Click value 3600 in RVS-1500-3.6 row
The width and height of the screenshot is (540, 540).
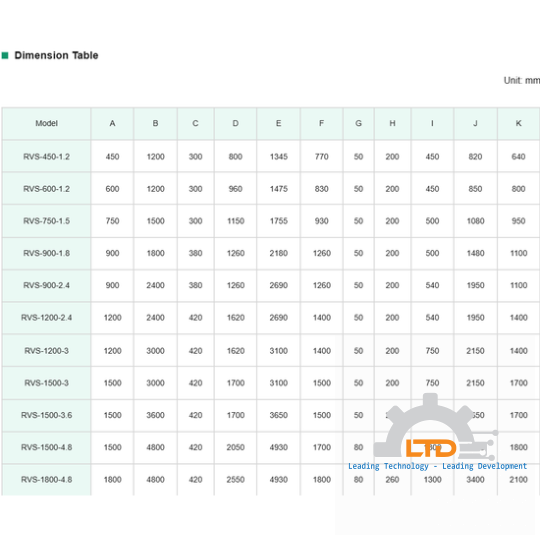[155, 415]
